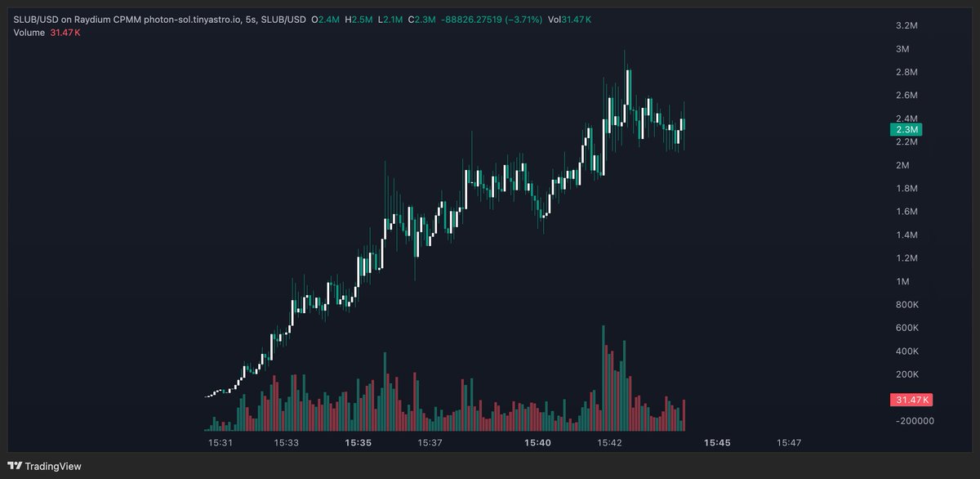The height and width of the screenshot is (479, 980).
Task: Click the 1.4M price axis label
Action: click(907, 235)
